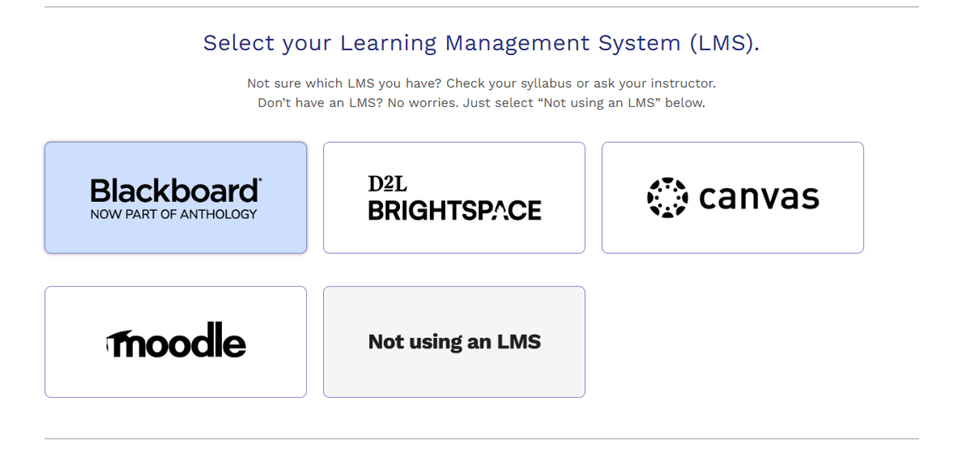
Task: Click the Canvas circular dotted logo icon
Action: 667,198
